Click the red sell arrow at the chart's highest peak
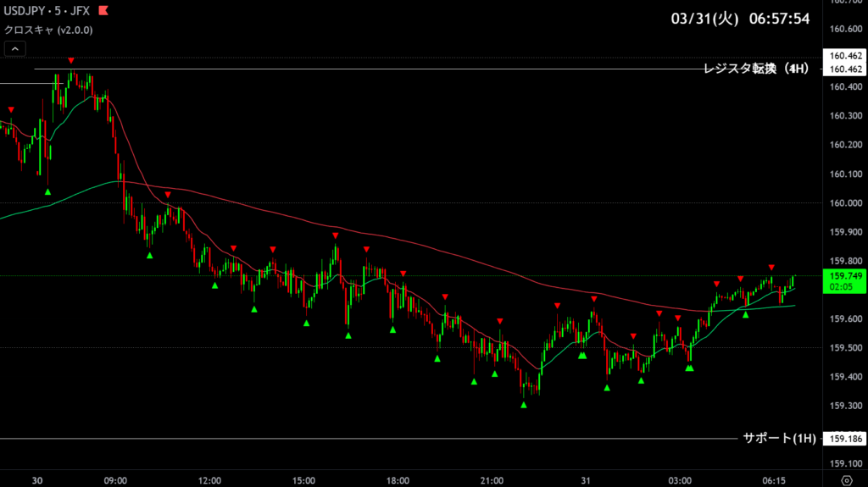Viewport: 868px width, 487px height. pos(71,60)
